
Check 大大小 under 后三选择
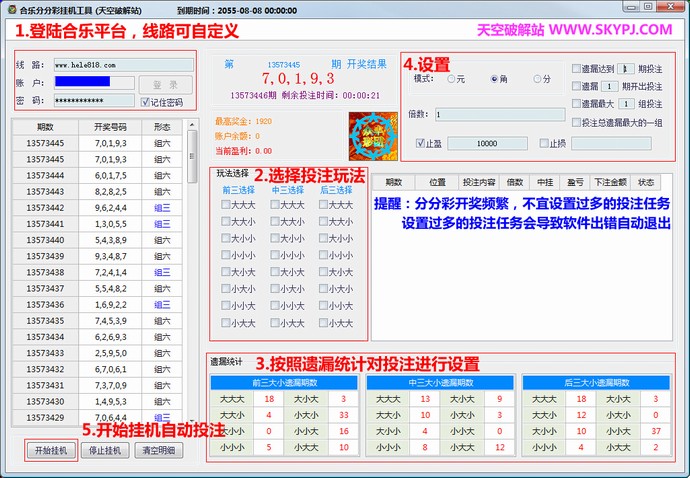(x=325, y=222)
